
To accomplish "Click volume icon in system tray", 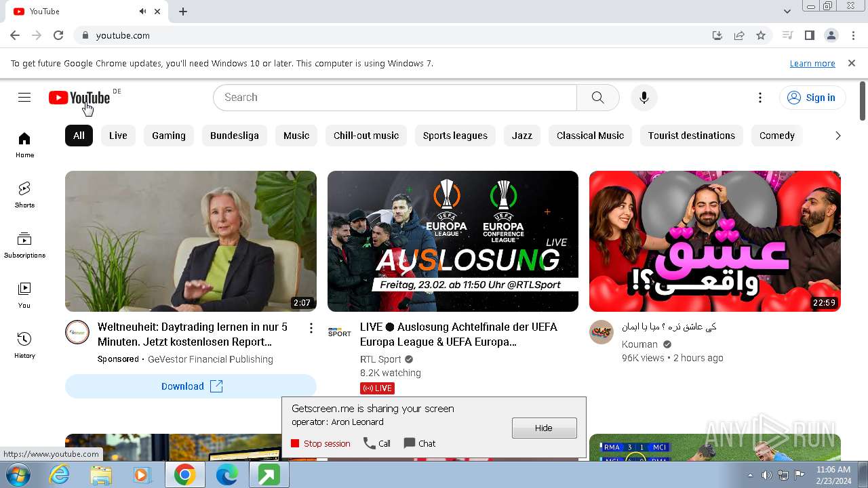I will click(x=766, y=475).
